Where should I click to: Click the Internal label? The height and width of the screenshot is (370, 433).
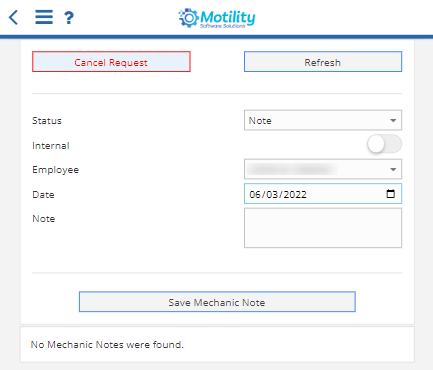click(51, 146)
